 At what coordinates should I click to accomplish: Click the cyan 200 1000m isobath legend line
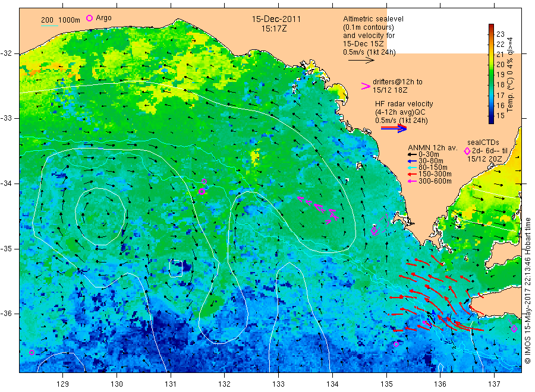49,26
